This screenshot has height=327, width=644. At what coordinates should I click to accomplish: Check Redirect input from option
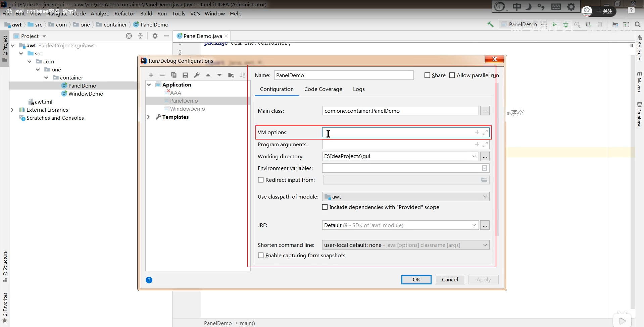click(x=261, y=180)
